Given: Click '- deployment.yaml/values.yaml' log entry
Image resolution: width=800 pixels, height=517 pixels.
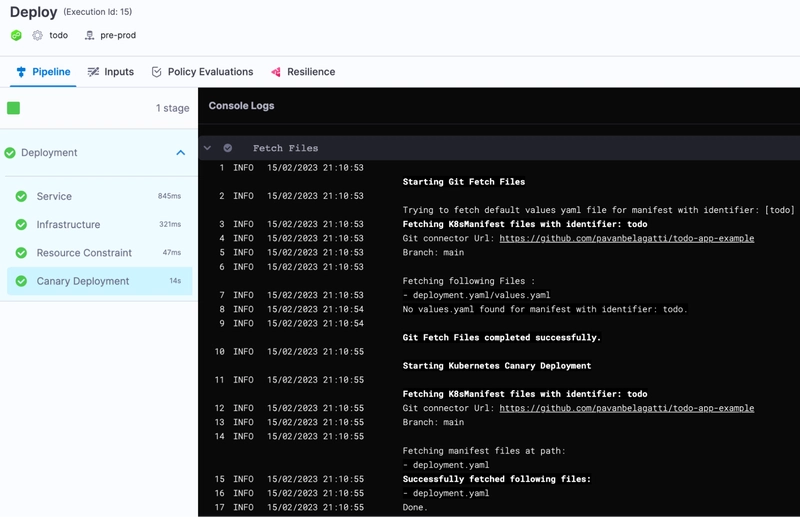Looking at the screenshot, I should point(477,295).
